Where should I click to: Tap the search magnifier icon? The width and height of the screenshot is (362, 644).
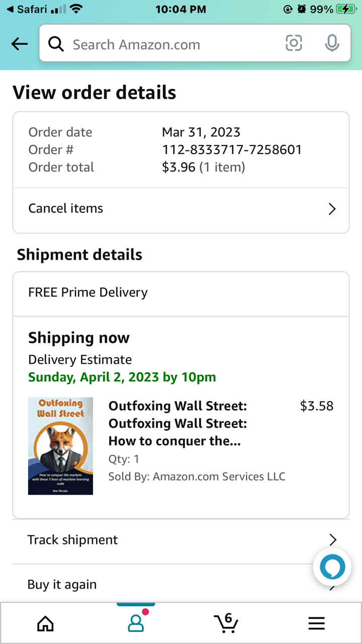point(56,44)
